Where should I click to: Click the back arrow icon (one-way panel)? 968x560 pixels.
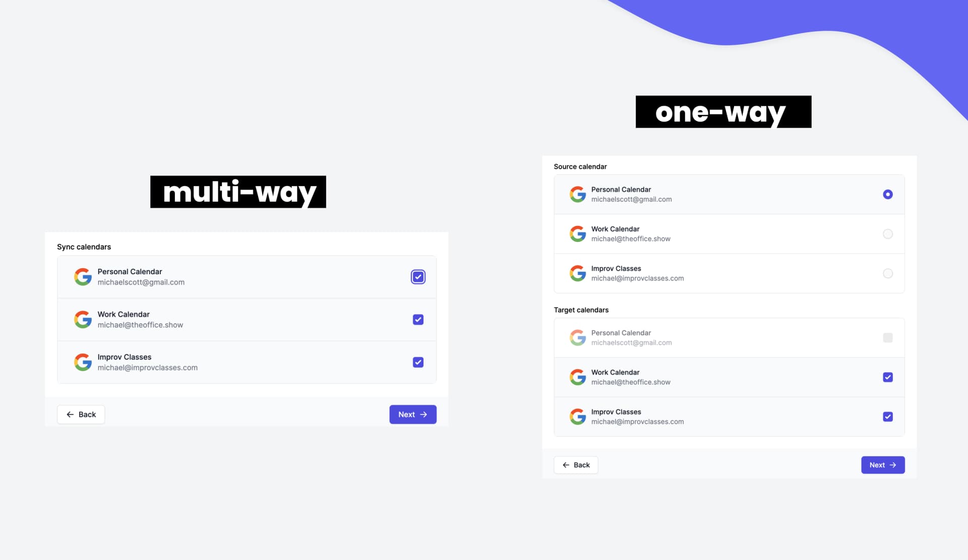click(x=566, y=465)
